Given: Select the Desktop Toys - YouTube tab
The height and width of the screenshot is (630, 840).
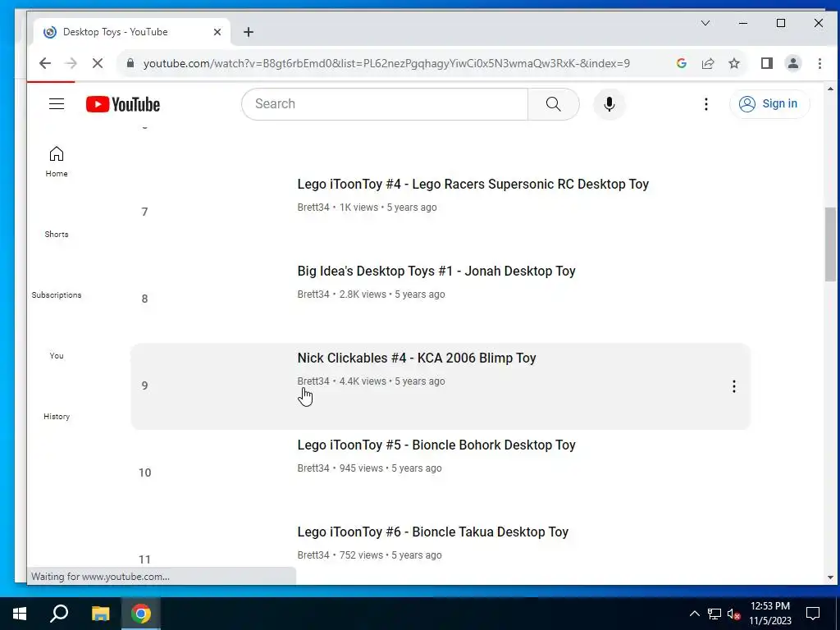Looking at the screenshot, I should pos(132,32).
